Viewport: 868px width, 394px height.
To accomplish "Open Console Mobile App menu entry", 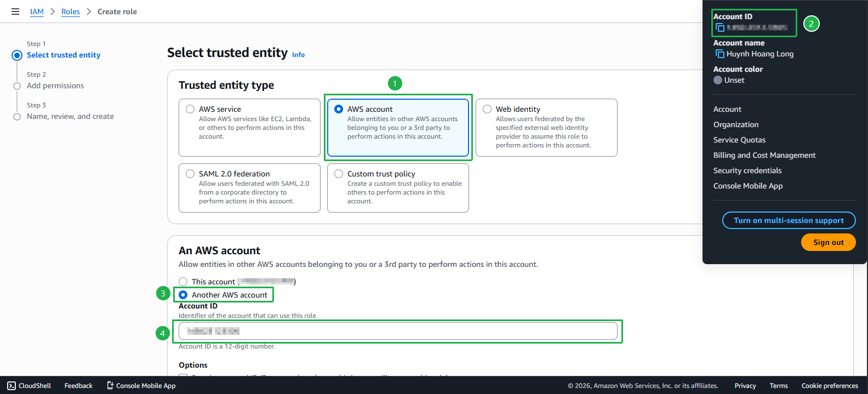I will tap(748, 186).
